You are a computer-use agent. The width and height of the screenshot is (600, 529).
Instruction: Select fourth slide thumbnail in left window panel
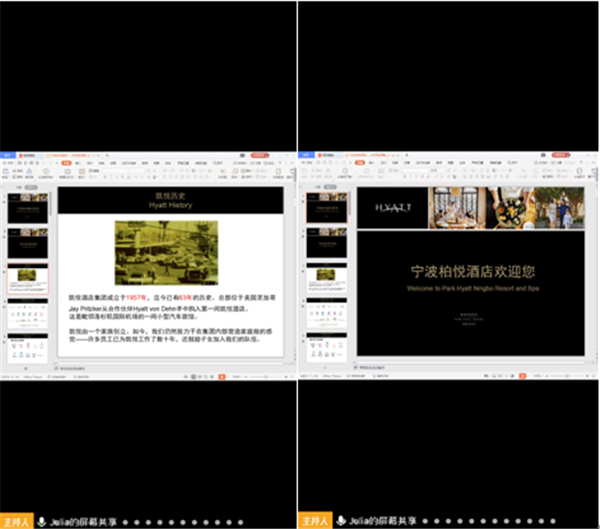click(28, 313)
